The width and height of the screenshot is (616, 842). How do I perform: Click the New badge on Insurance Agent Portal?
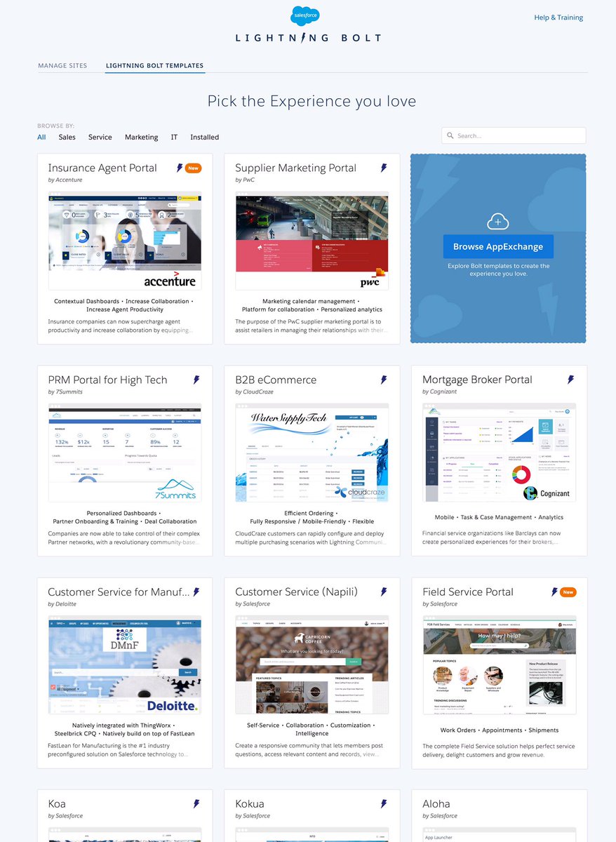pos(193,168)
